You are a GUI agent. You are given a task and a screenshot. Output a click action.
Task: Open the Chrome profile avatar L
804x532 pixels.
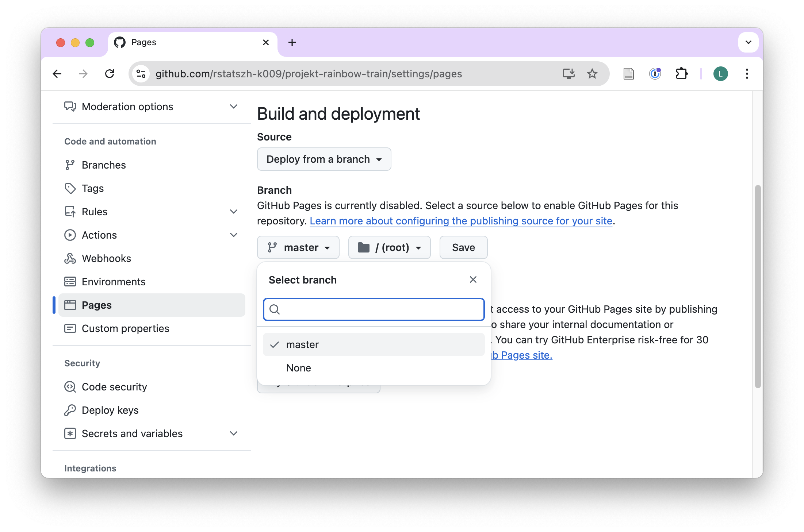click(720, 74)
